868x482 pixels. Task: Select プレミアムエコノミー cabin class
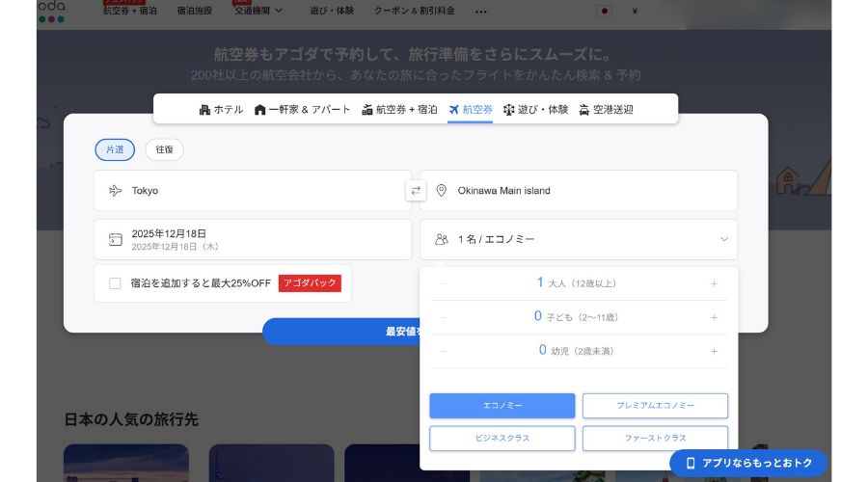[x=655, y=406]
